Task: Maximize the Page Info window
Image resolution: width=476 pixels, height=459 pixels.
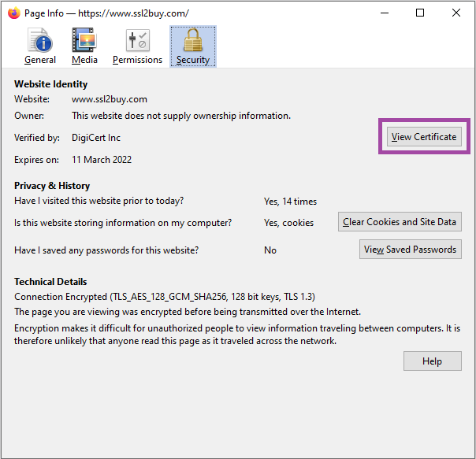Action: (420, 13)
